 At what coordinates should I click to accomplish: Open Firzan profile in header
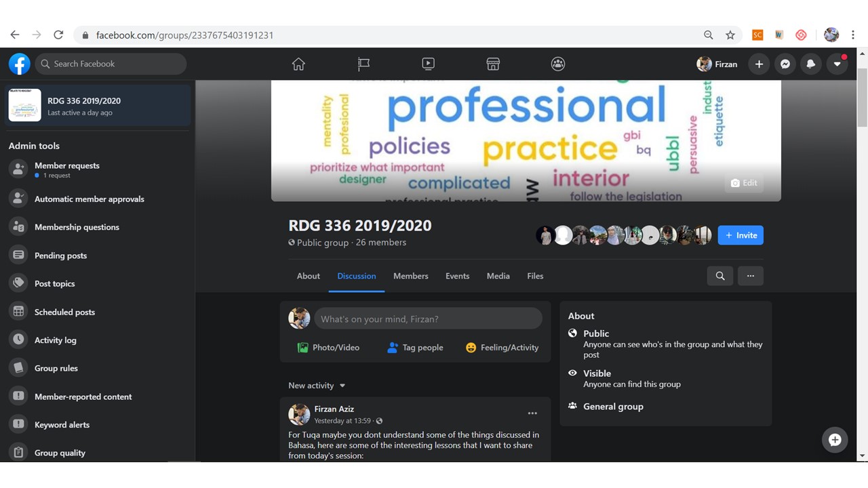pos(717,64)
